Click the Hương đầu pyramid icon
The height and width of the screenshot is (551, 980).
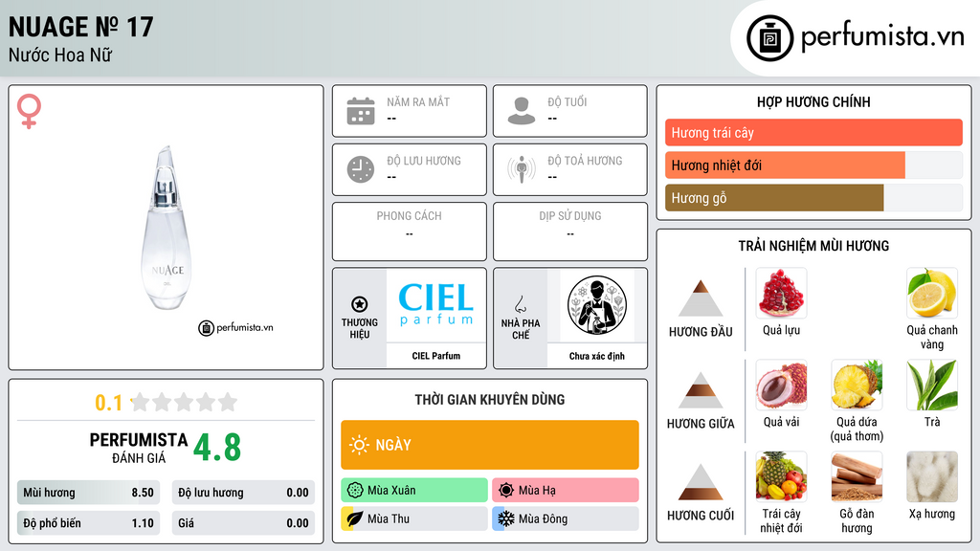(701, 298)
